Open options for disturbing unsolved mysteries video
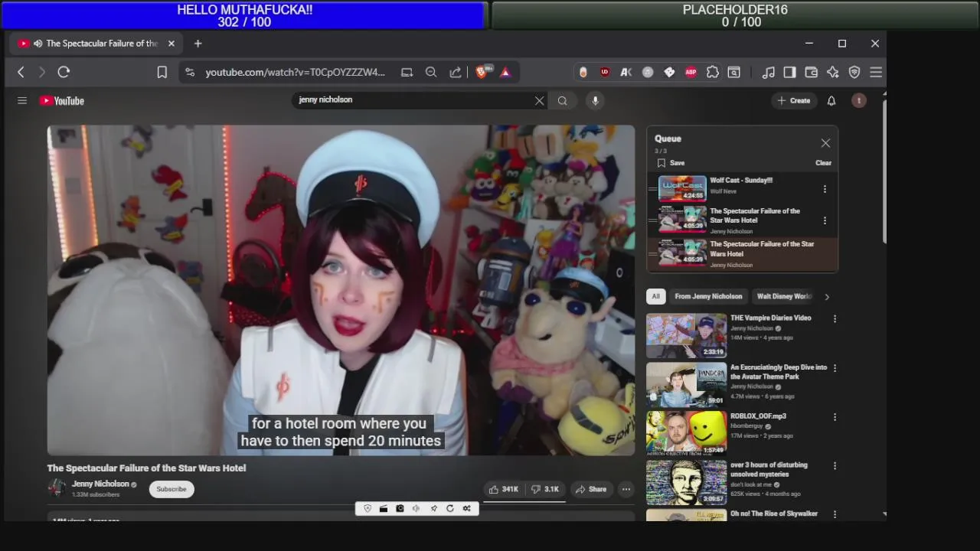Screen dimensions: 980x551 (x=835, y=465)
